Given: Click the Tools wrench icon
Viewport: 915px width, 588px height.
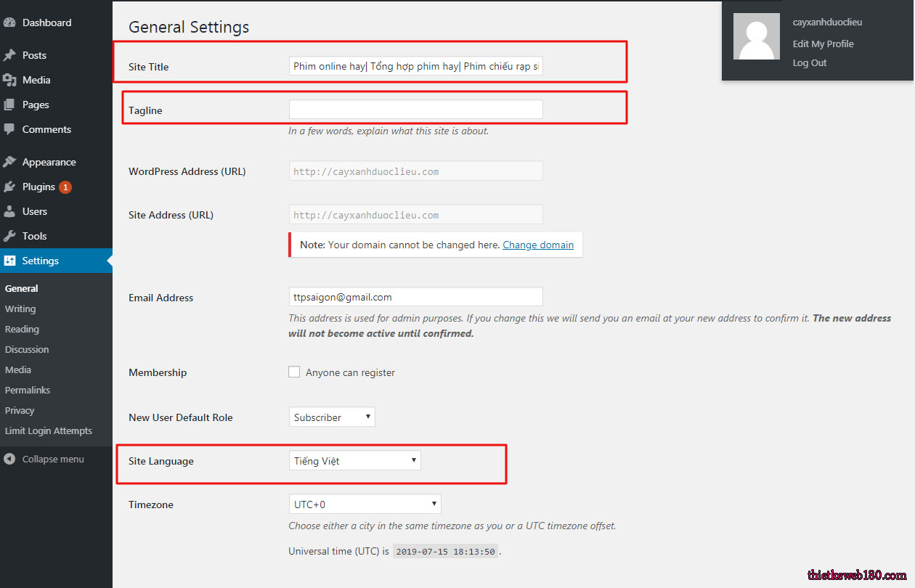Looking at the screenshot, I should [9, 236].
